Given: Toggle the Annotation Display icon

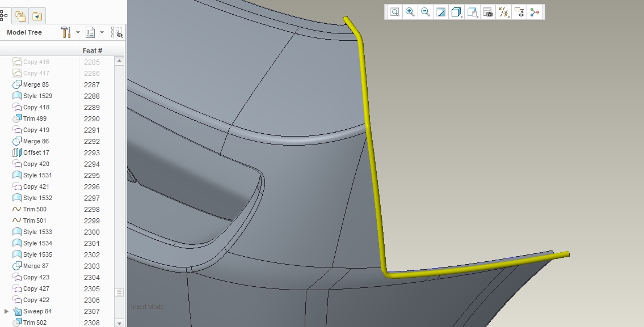Looking at the screenshot, I should pos(519,12).
